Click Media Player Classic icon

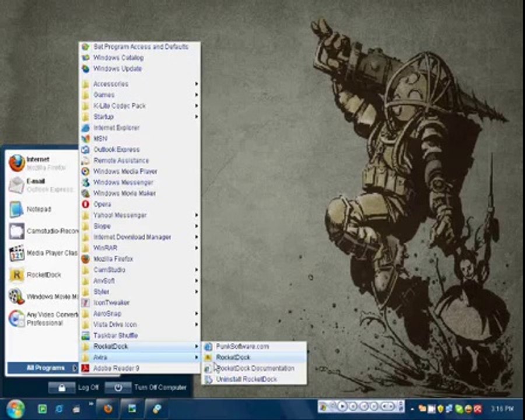17,253
